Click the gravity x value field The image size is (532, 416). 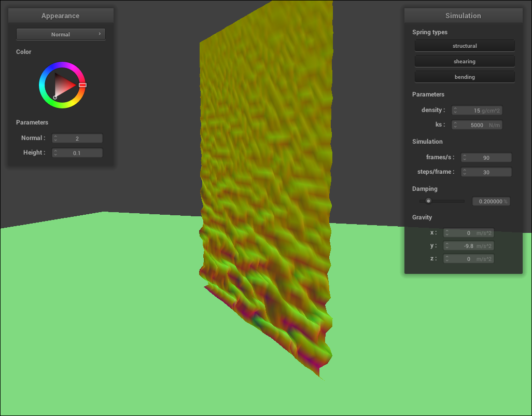pos(468,233)
